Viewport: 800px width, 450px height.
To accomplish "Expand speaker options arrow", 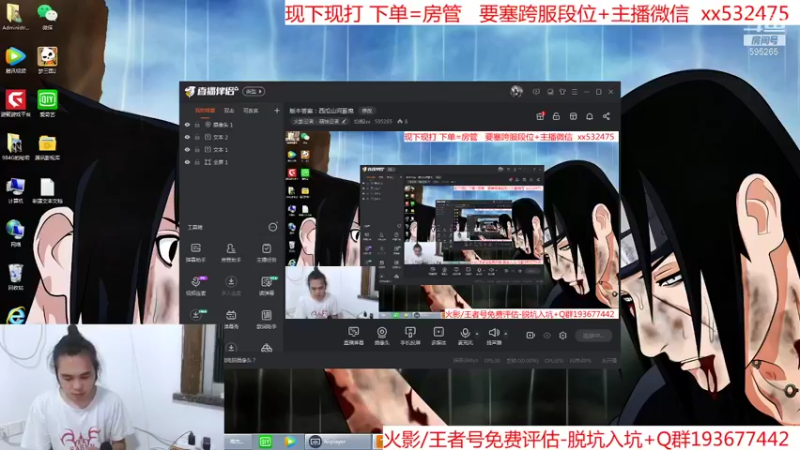I will [x=506, y=334].
